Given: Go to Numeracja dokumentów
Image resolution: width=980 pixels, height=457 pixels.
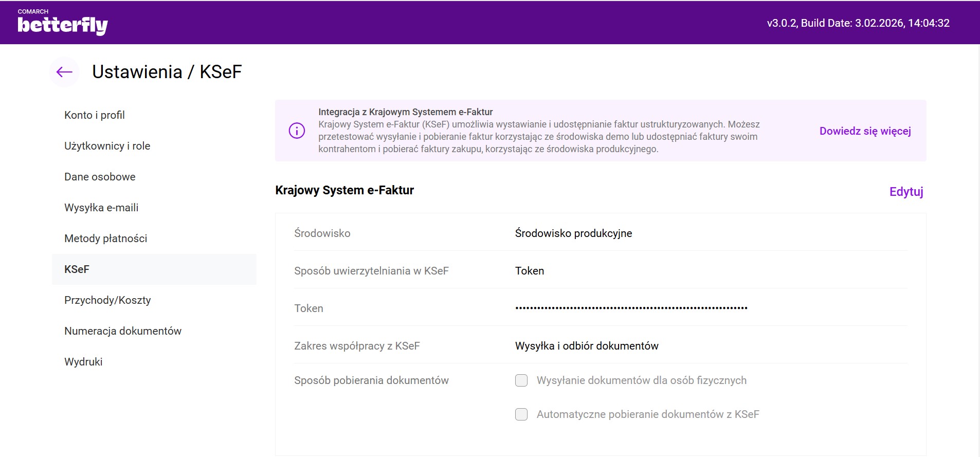Looking at the screenshot, I should click(123, 331).
